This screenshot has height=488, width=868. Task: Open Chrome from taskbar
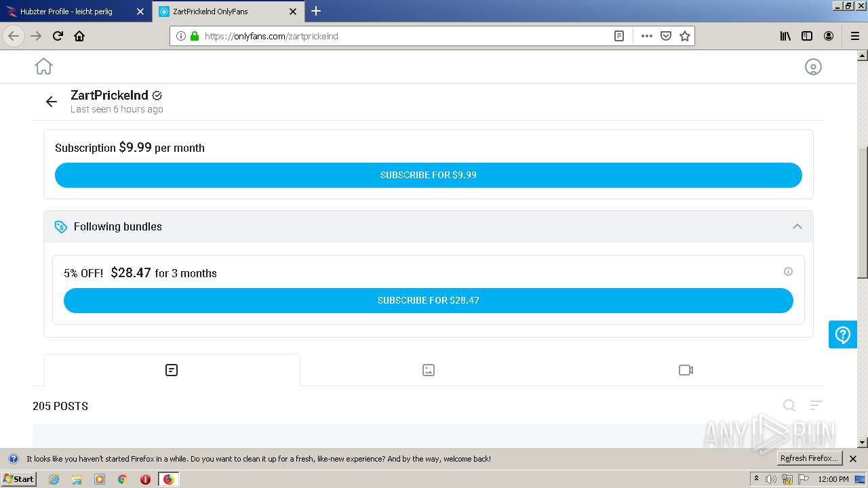point(123,479)
